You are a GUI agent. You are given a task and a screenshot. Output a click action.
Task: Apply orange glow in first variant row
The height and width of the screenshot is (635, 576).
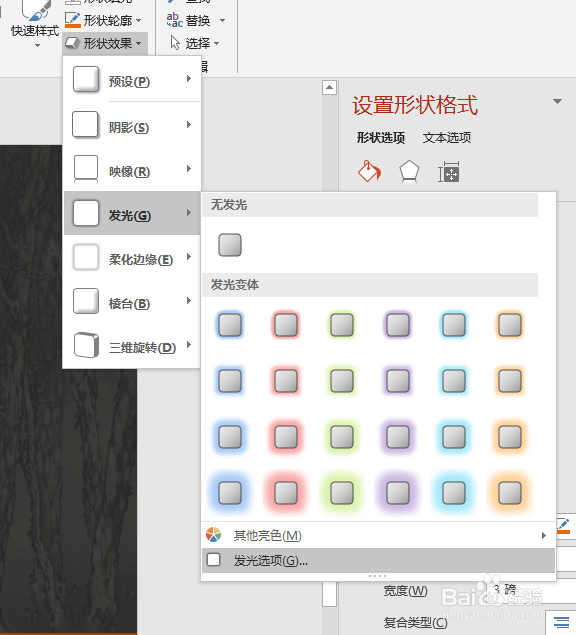[x=510, y=325]
